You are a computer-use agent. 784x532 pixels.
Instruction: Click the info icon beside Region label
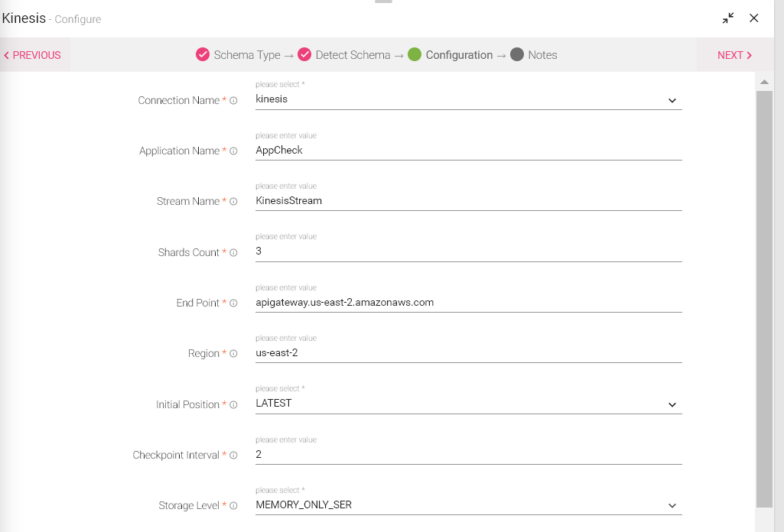(234, 354)
